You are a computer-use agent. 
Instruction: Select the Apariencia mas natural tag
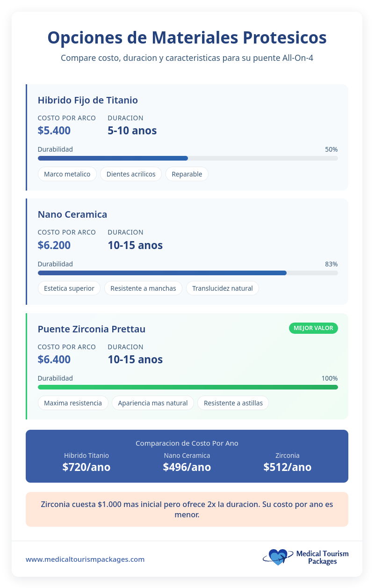tap(153, 403)
